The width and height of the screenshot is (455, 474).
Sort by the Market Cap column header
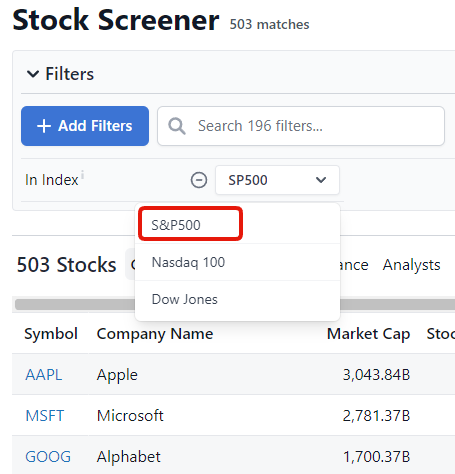coord(368,334)
